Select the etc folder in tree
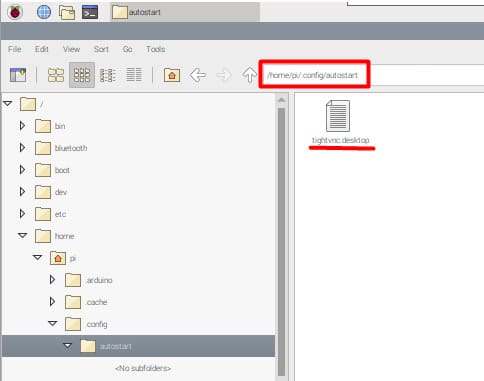 click(x=50, y=214)
